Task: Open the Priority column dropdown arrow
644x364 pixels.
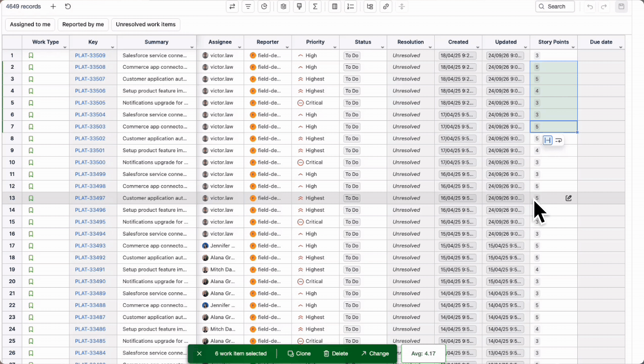Action: [335, 48]
